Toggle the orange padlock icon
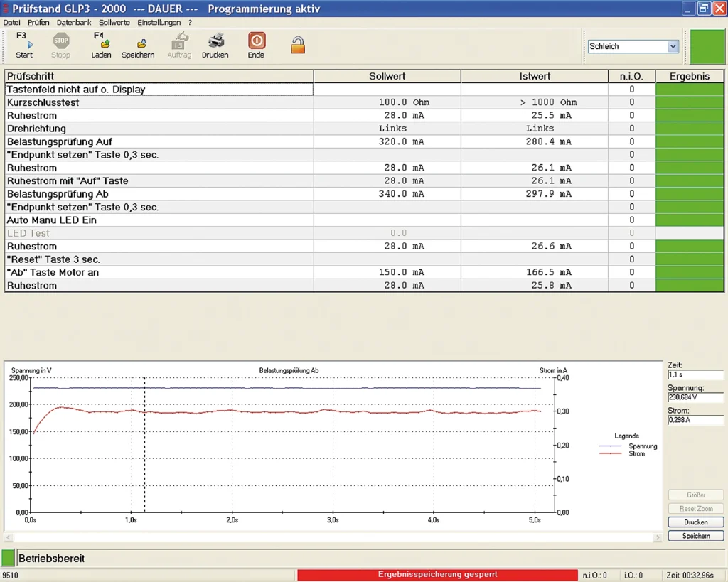 (298, 45)
